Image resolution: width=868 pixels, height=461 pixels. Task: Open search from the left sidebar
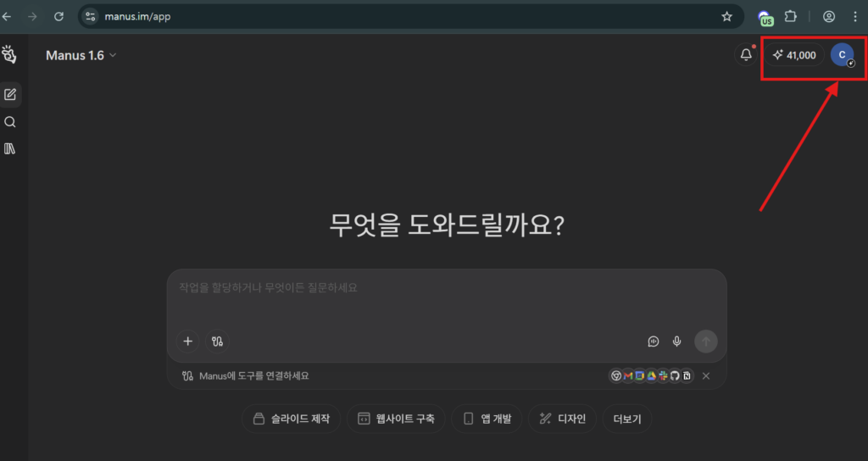pyautogui.click(x=10, y=122)
